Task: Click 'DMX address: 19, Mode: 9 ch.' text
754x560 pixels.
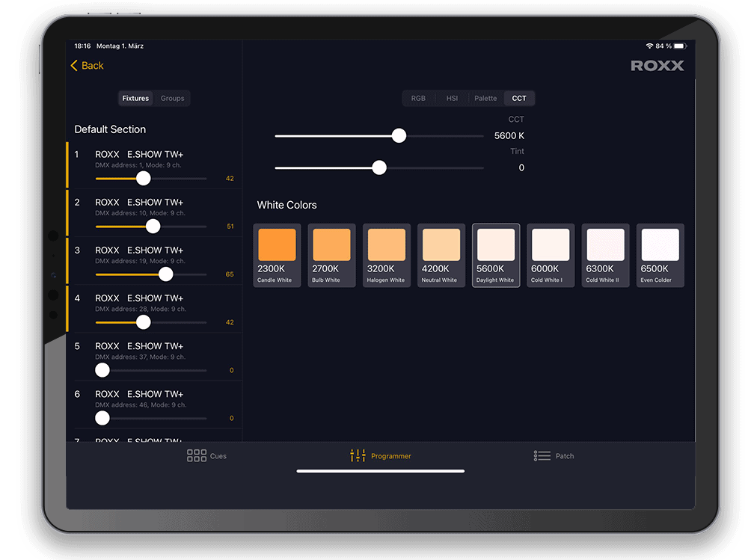Action: coord(140,261)
